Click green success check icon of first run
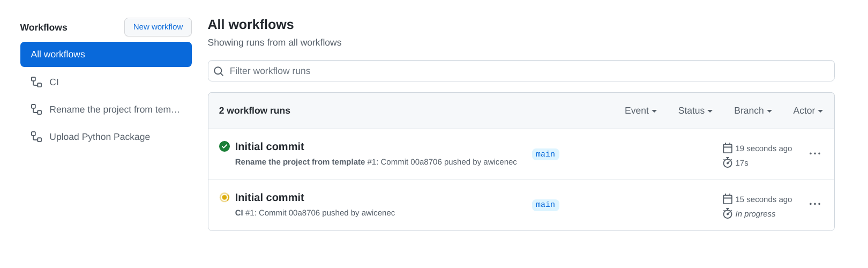The image size is (868, 268). tap(225, 146)
